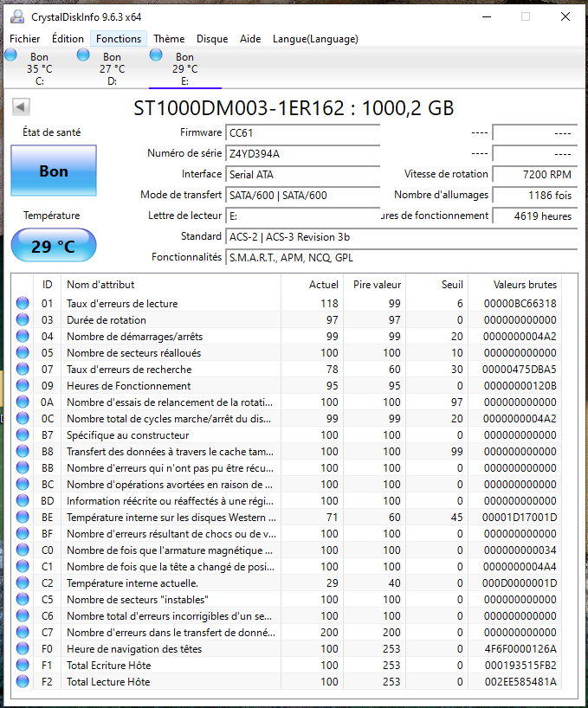Click status orb for attribute B8

point(23,451)
